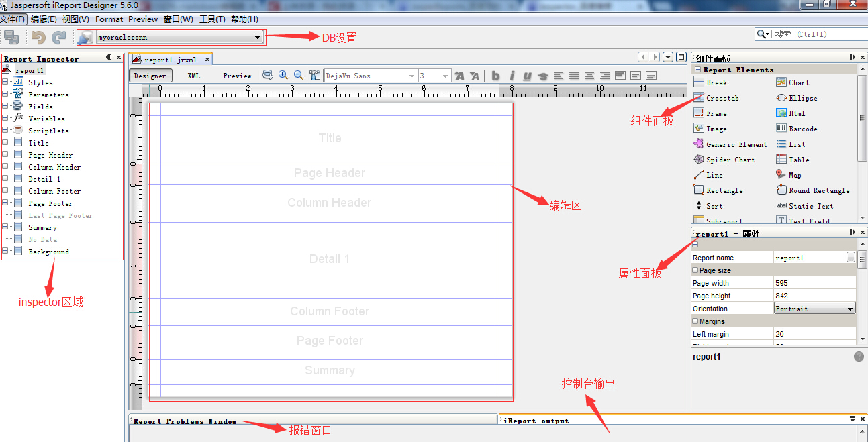Decrease the font size
Image resolution: width=868 pixels, height=442 pixels.
[x=474, y=76]
